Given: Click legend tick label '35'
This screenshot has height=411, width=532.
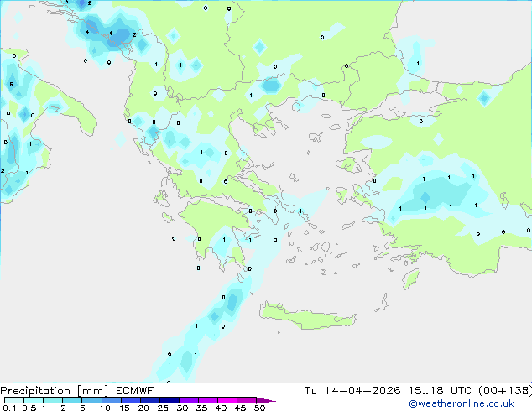Looking at the screenshot, I should [x=201, y=408].
